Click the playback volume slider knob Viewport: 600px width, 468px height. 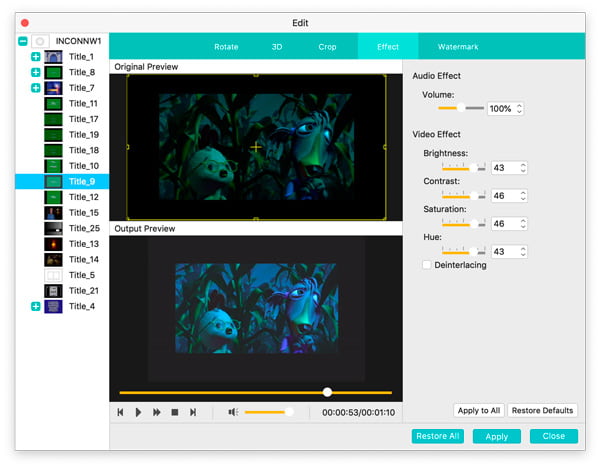[289, 412]
